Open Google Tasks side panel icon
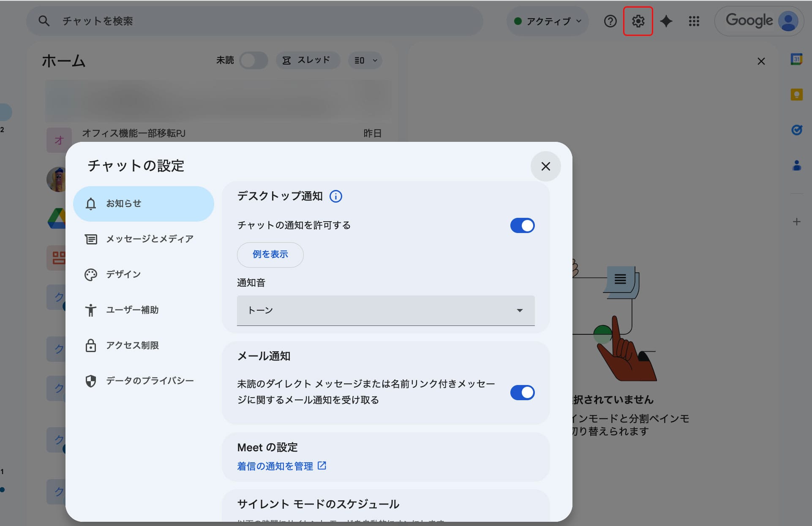812x526 pixels. pos(796,130)
